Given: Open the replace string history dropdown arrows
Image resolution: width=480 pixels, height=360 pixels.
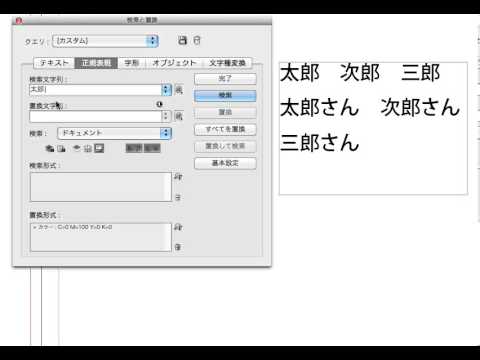Looking at the screenshot, I should coord(166,116).
